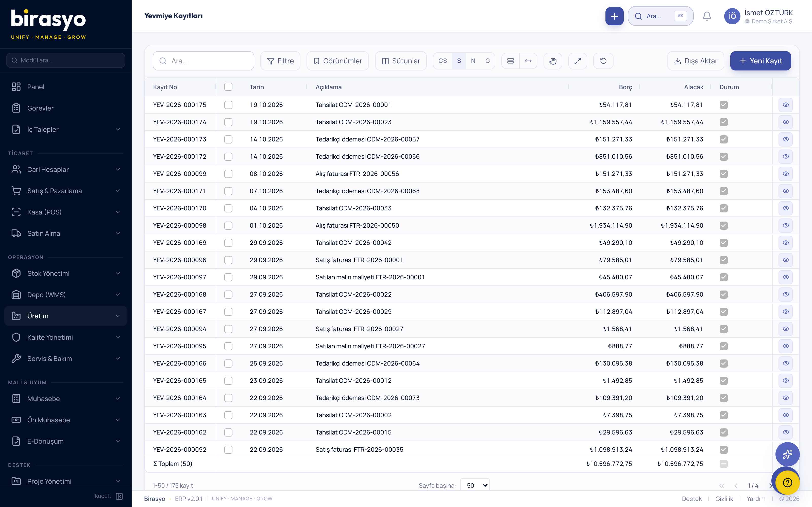Expand the Stok Yönetimi menu
The width and height of the screenshot is (812, 507).
point(66,273)
